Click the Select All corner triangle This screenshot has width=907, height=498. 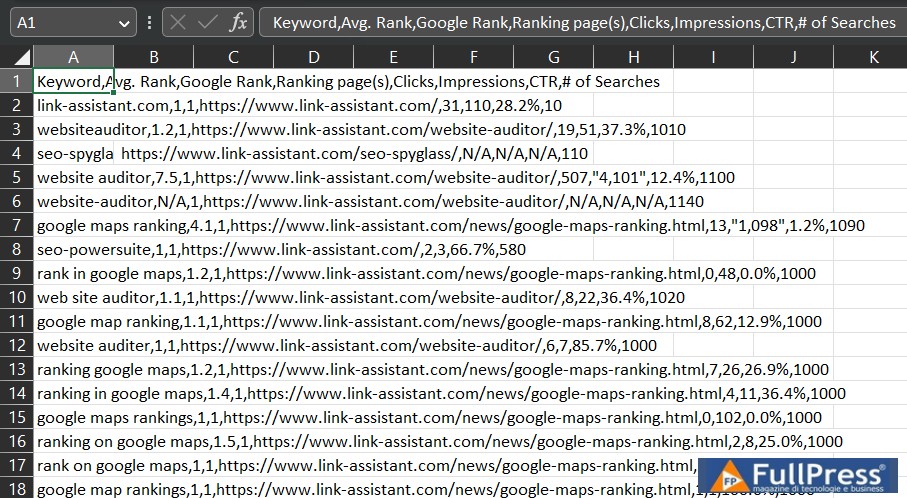coord(17,58)
